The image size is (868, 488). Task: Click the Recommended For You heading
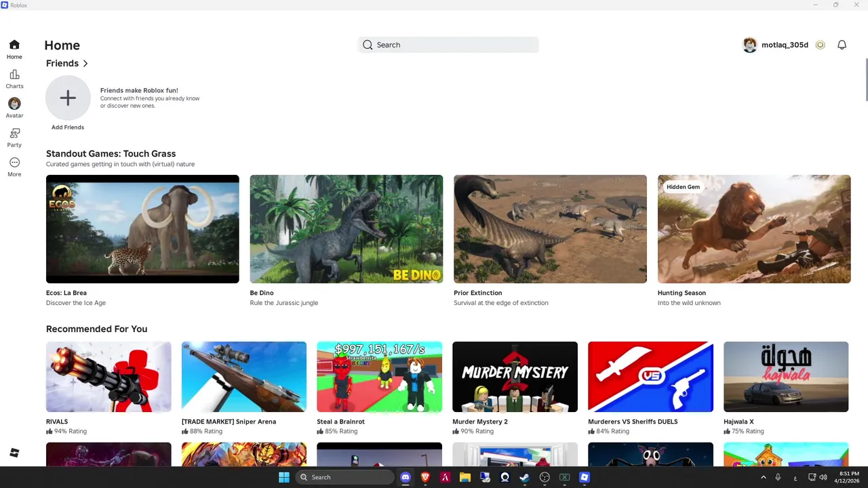coord(96,329)
